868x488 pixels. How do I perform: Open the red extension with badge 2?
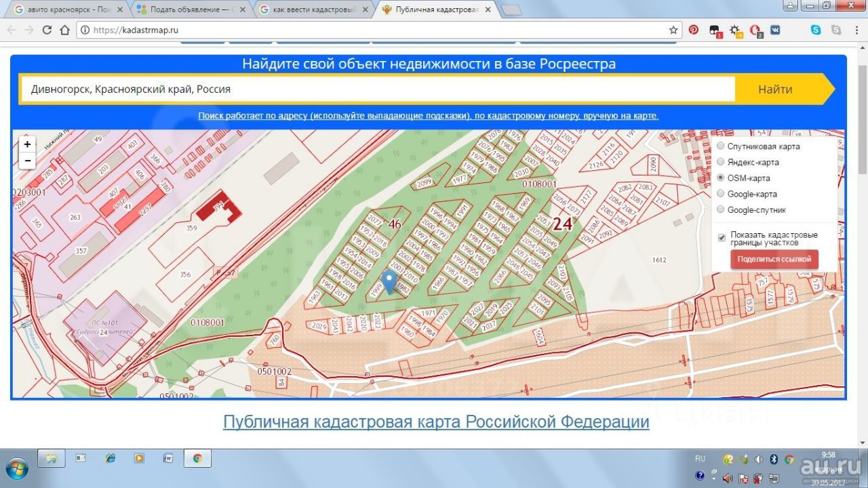coord(755,30)
